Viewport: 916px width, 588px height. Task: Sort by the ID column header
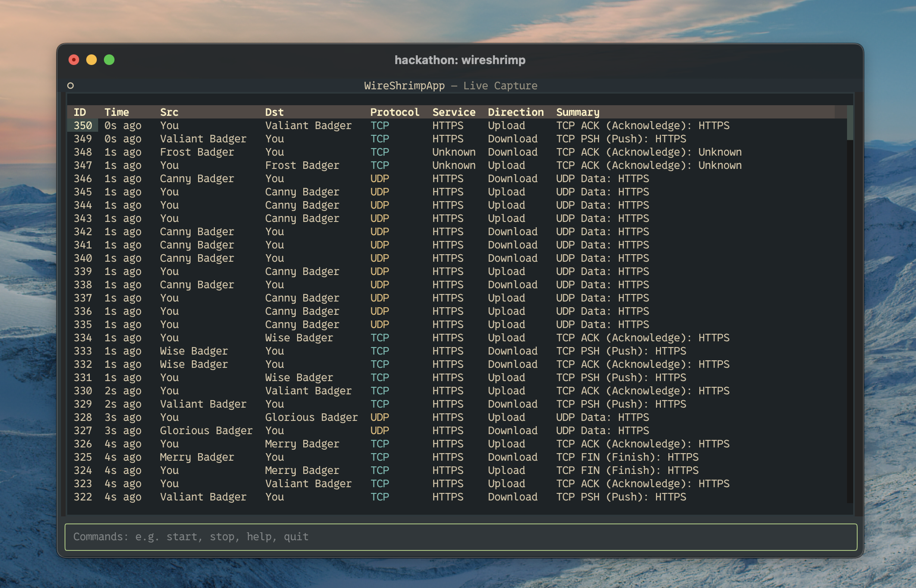pyautogui.click(x=80, y=112)
